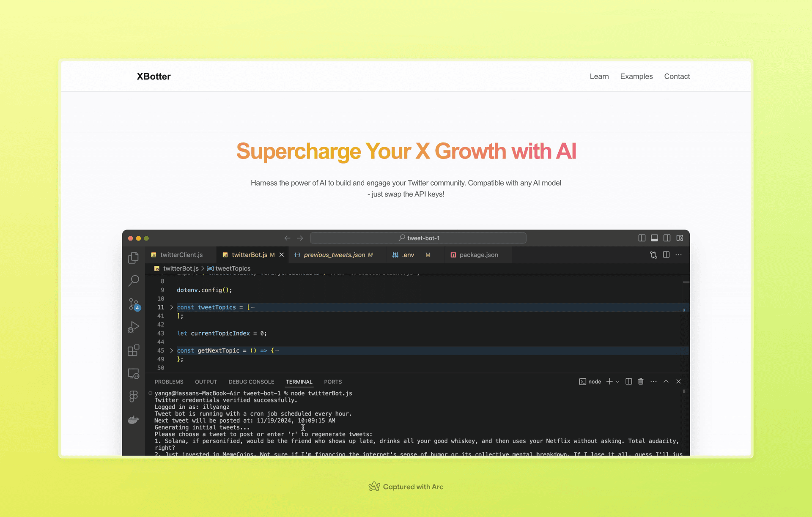The image size is (812, 517).
Task: Open terminal panel ellipsis menu
Action: [x=653, y=381]
